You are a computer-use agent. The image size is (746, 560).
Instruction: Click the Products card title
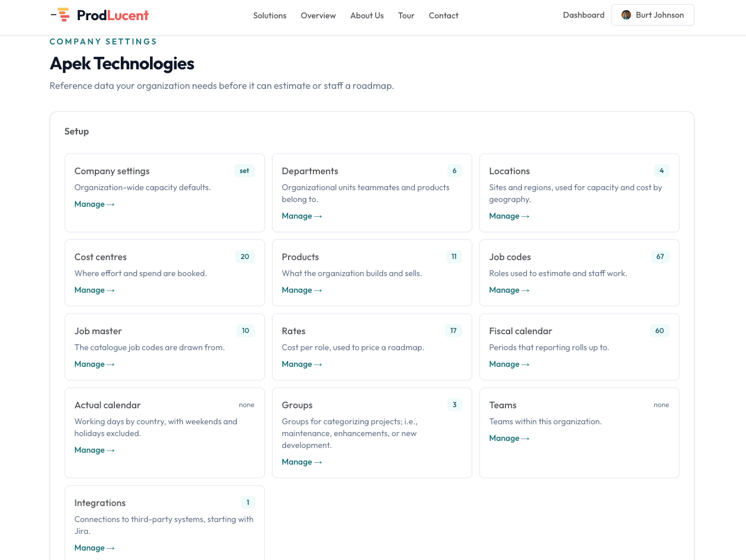click(300, 257)
